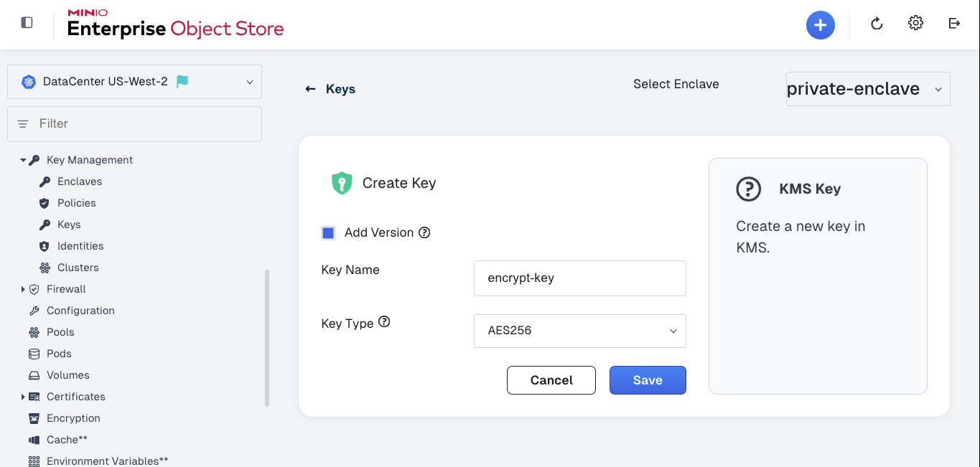The width and height of the screenshot is (980, 467).
Task: Expand the Firewall tree node
Action: 23,289
